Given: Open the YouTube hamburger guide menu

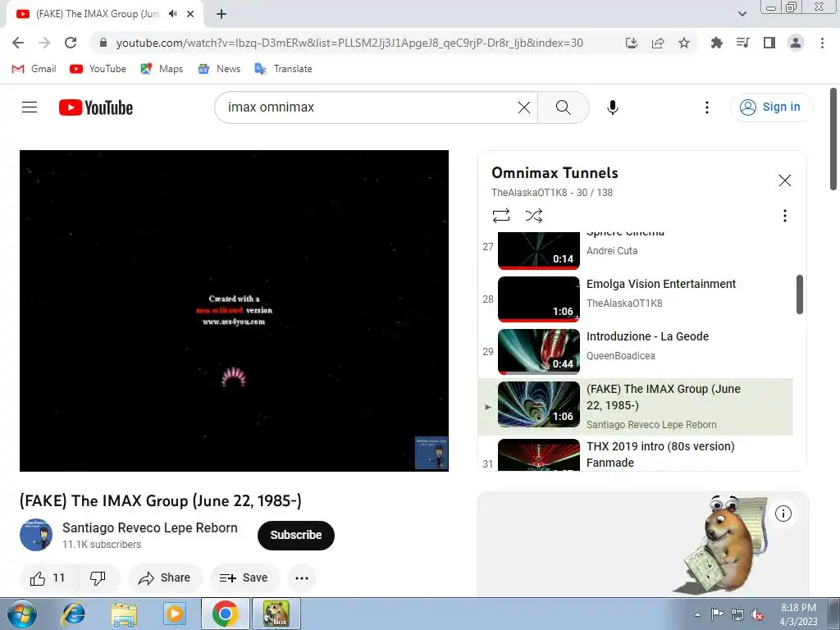Looking at the screenshot, I should [x=30, y=107].
